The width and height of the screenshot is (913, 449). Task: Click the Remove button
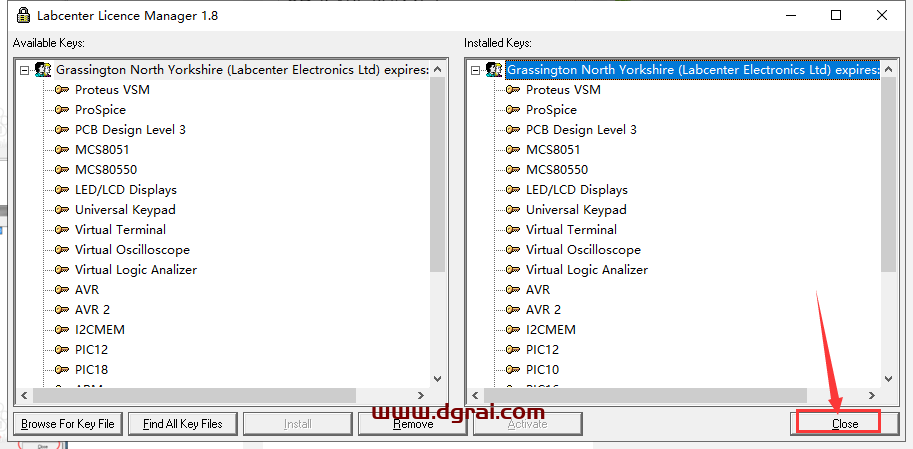(413, 424)
